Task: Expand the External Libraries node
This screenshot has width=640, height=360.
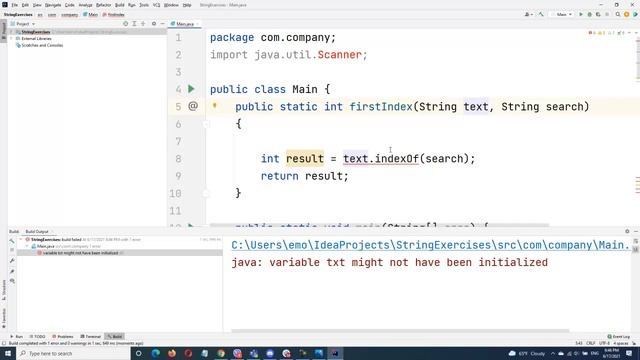Action: point(12,38)
